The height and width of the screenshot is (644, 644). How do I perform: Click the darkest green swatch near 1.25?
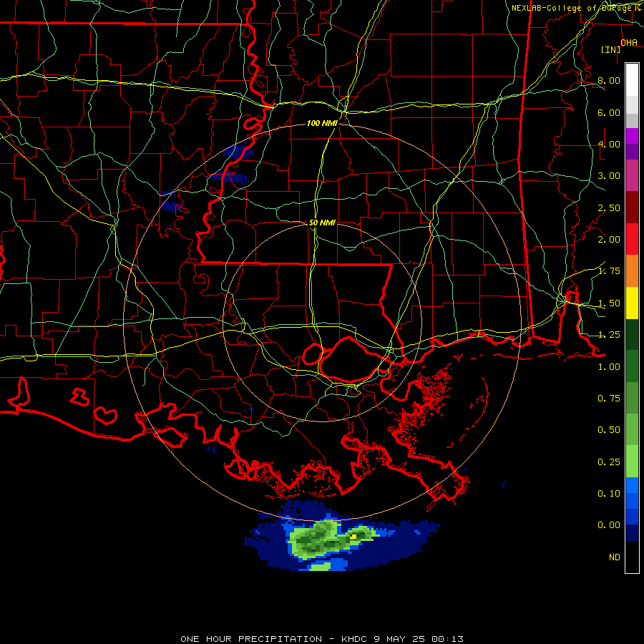tap(632, 334)
